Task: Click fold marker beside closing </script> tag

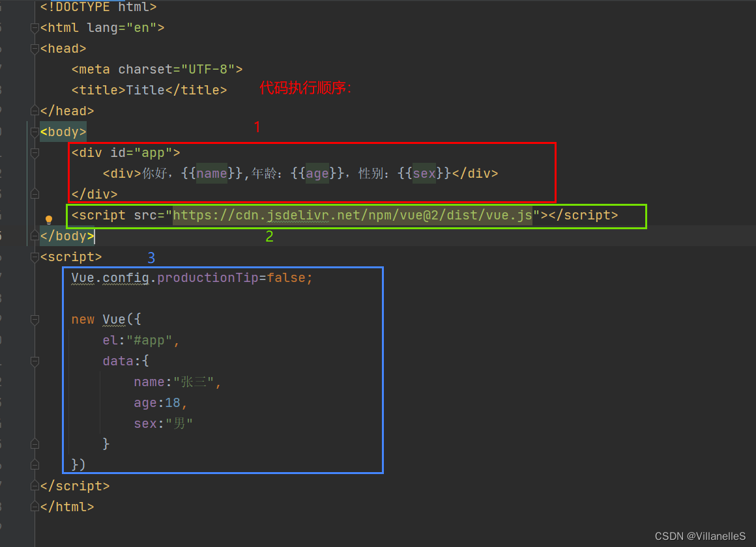Action: 35,486
